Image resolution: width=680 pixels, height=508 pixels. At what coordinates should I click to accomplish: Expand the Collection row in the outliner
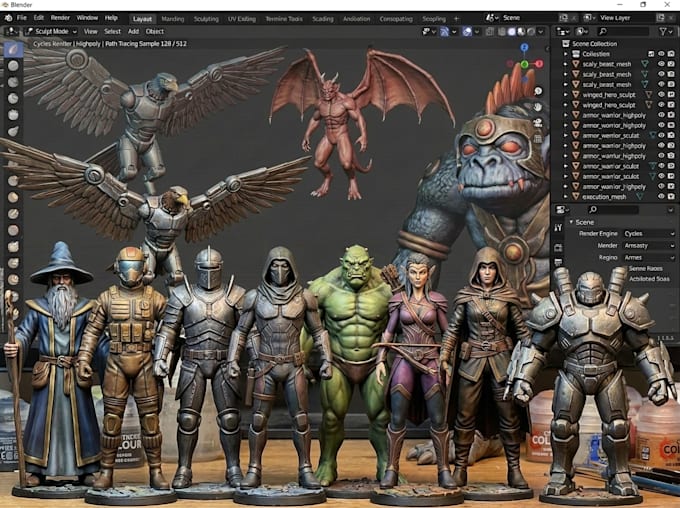[x=566, y=54]
